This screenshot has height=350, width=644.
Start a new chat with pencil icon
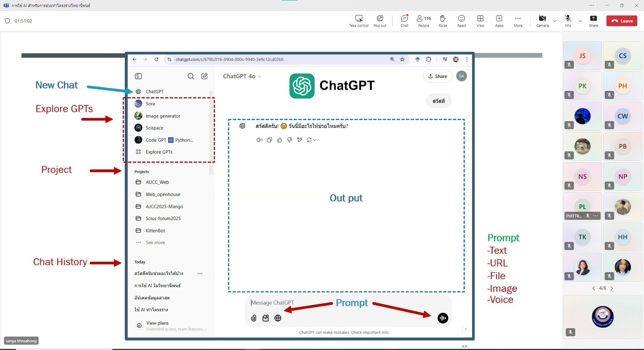tap(204, 76)
